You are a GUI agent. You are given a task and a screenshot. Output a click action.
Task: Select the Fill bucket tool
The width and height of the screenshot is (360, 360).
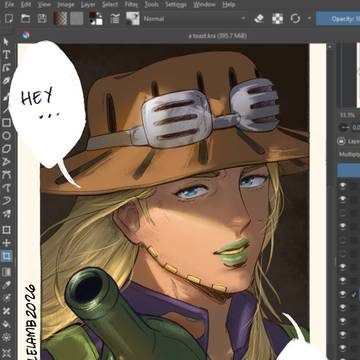pos(6,324)
